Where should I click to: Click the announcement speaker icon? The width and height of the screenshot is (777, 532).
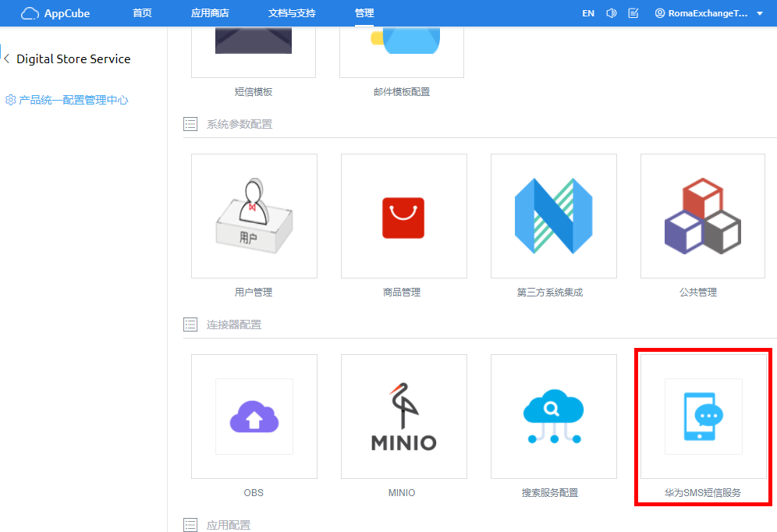(x=612, y=13)
